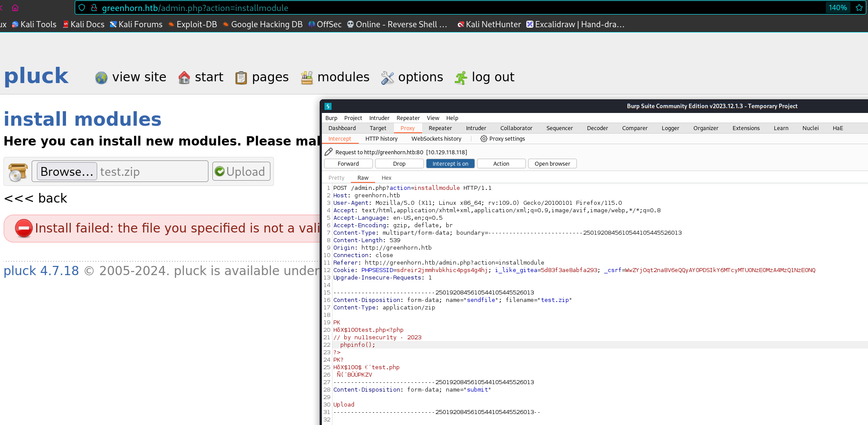Image resolution: width=868 pixels, height=425 pixels.
Task: Forward the intercepted request
Action: point(348,163)
